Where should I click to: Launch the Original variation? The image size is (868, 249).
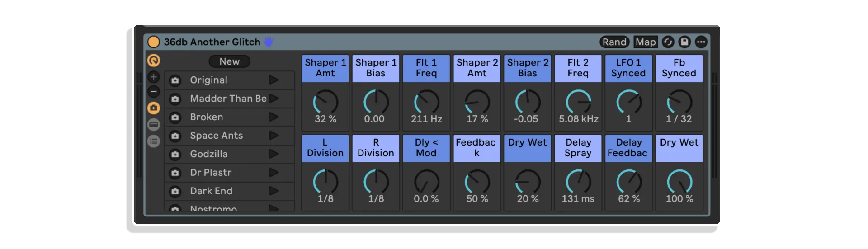274,80
